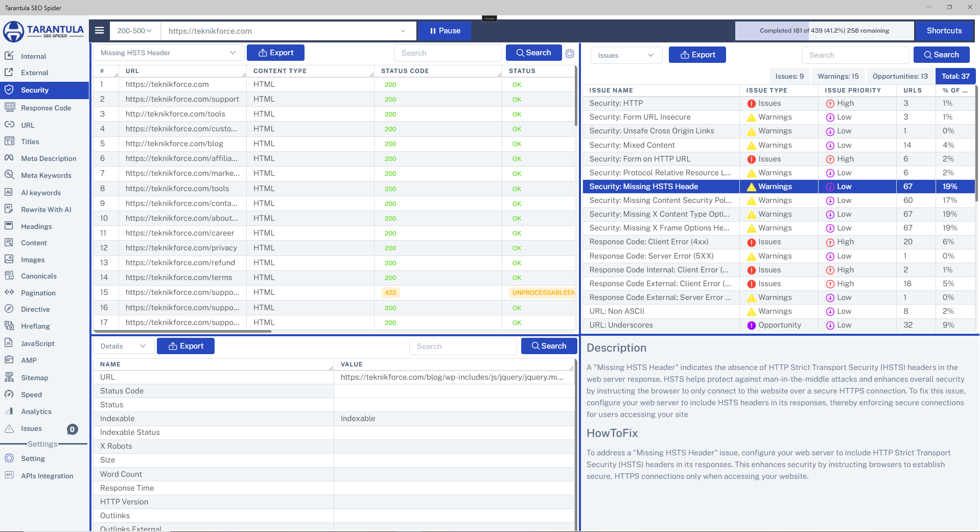
Task: Filter by Warnings: 15 tab
Action: pos(838,76)
